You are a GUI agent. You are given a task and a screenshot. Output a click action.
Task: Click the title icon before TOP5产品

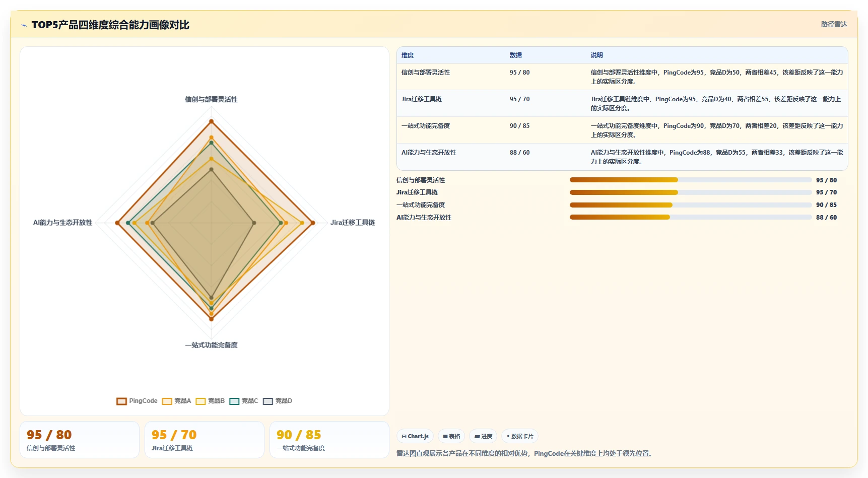[x=24, y=25]
